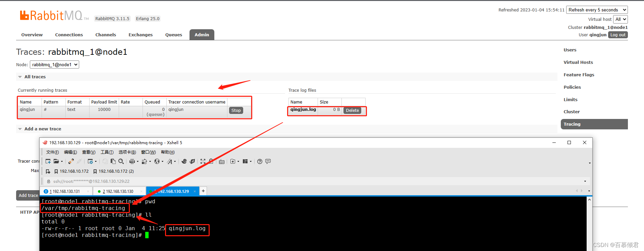Click the file transfer icon in Xshell
644x251 pixels.
(144, 161)
